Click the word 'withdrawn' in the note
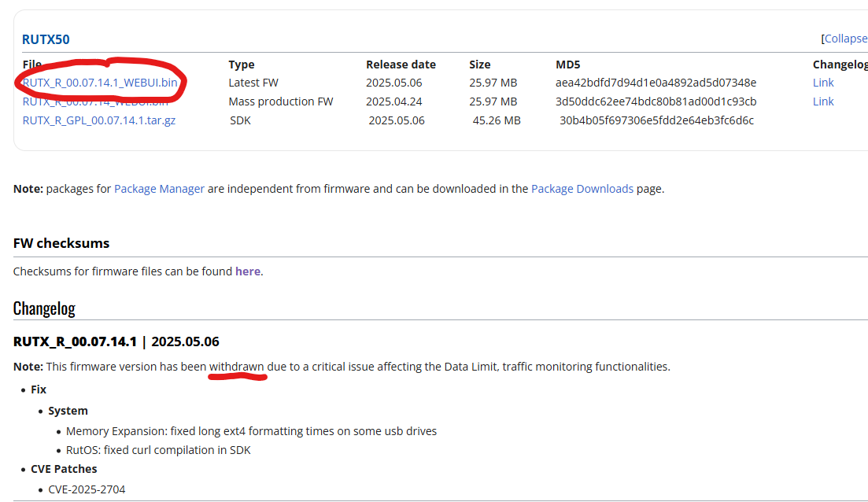The height and width of the screenshot is (502, 868). 236,367
